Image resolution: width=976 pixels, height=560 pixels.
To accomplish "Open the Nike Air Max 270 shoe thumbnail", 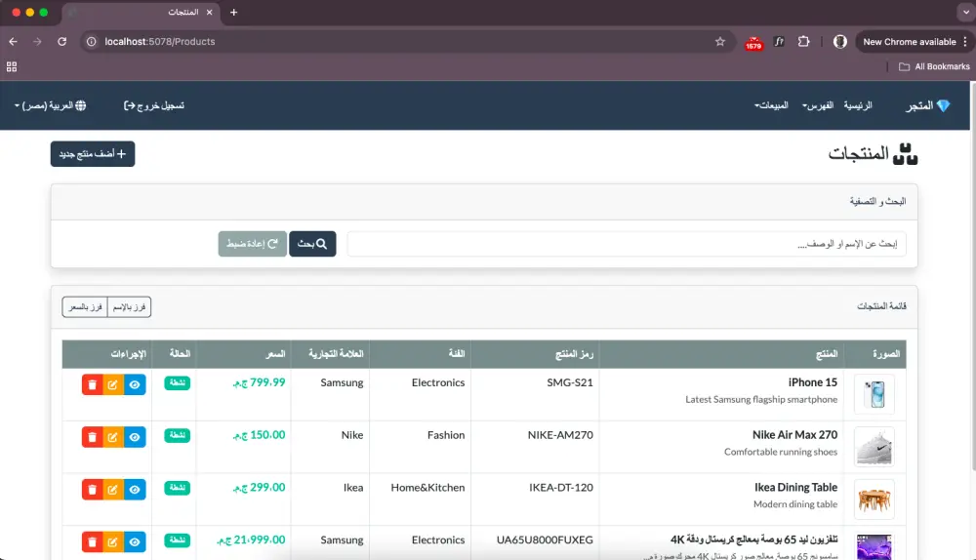I will coord(874,447).
